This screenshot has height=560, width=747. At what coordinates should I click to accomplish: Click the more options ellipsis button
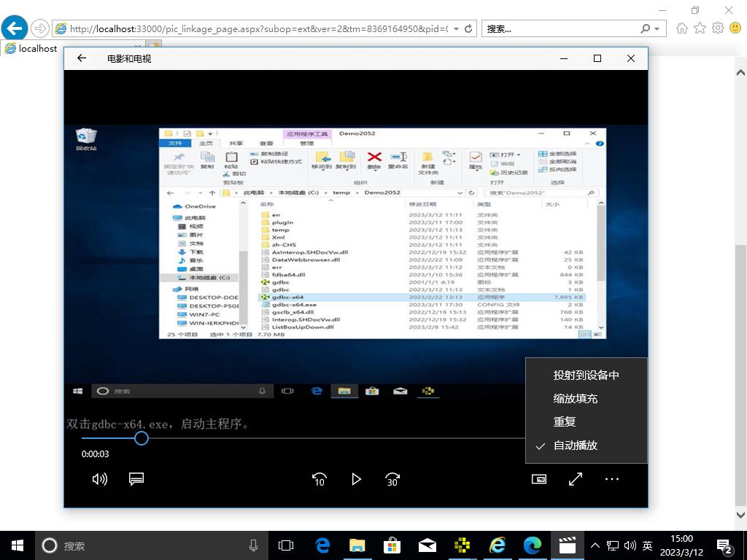(612, 479)
